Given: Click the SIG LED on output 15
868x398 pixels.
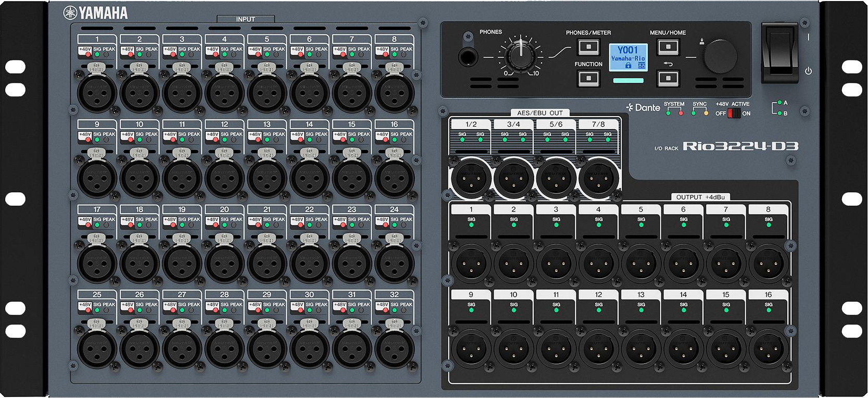Looking at the screenshot, I should pyautogui.click(x=726, y=310).
